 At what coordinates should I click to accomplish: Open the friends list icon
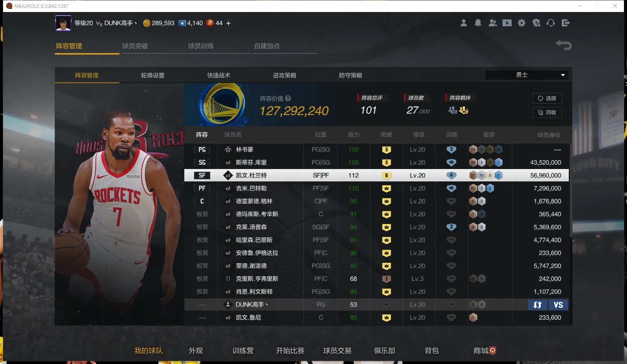(x=493, y=23)
